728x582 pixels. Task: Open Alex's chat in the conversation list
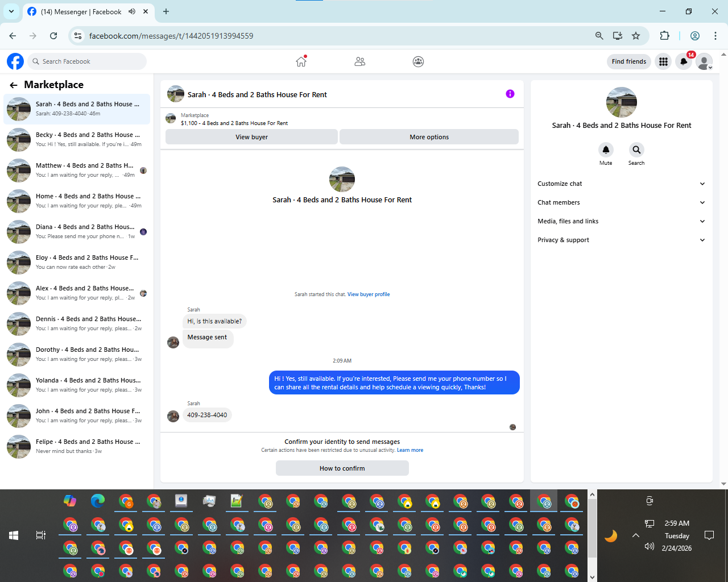click(x=77, y=293)
